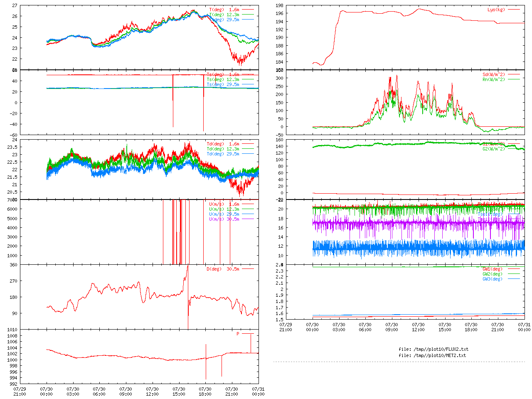The height and width of the screenshot is (399, 532).
Task: Click the Rn(W/m^2) legend entry
Action: click(493, 79)
